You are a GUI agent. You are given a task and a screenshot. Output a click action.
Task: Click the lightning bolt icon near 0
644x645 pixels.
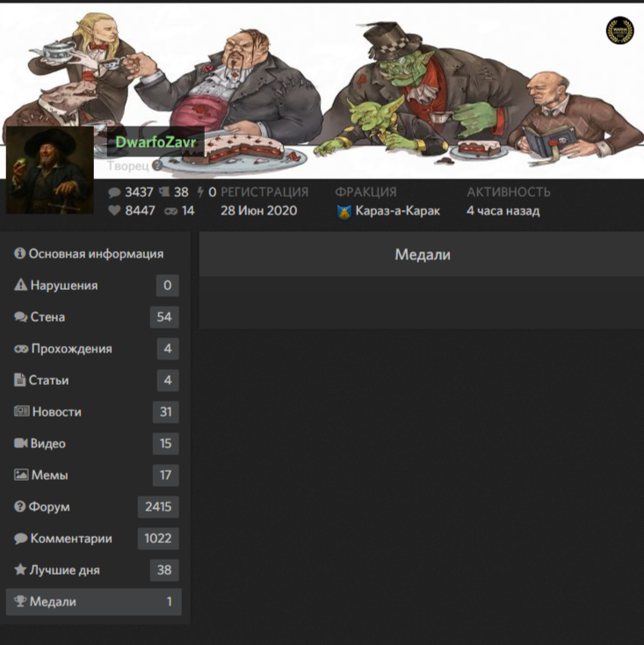(200, 192)
